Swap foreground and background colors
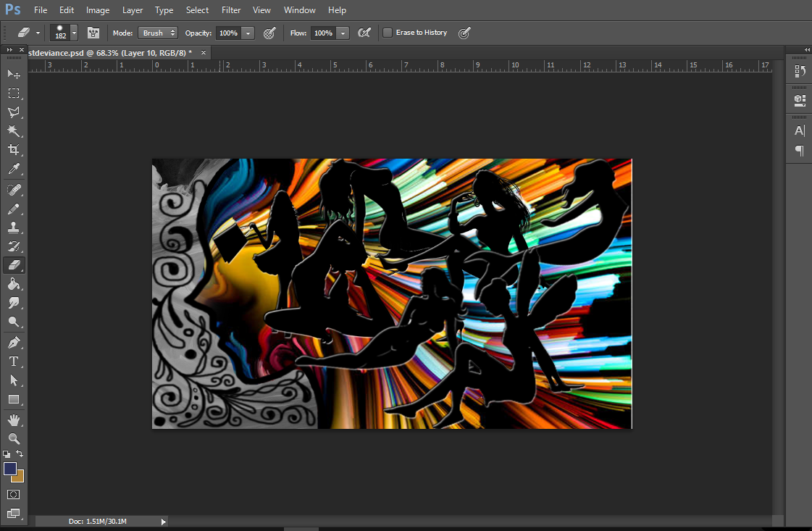 tap(20, 453)
